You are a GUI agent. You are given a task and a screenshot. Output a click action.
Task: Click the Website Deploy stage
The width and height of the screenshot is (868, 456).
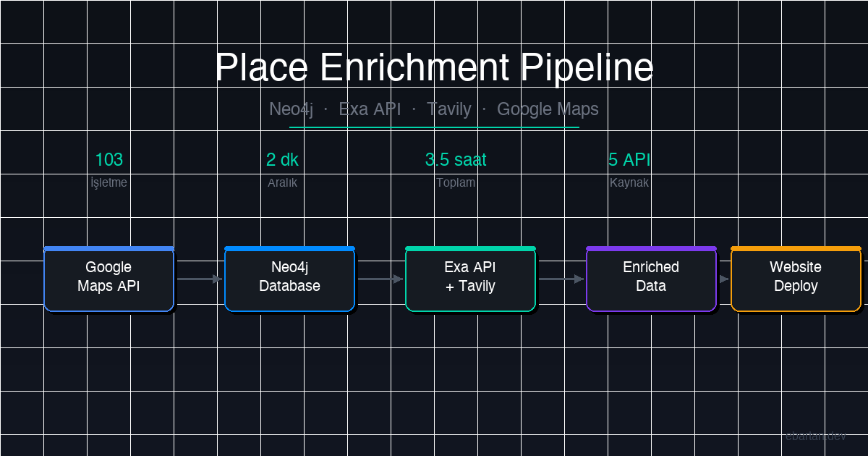(x=795, y=279)
